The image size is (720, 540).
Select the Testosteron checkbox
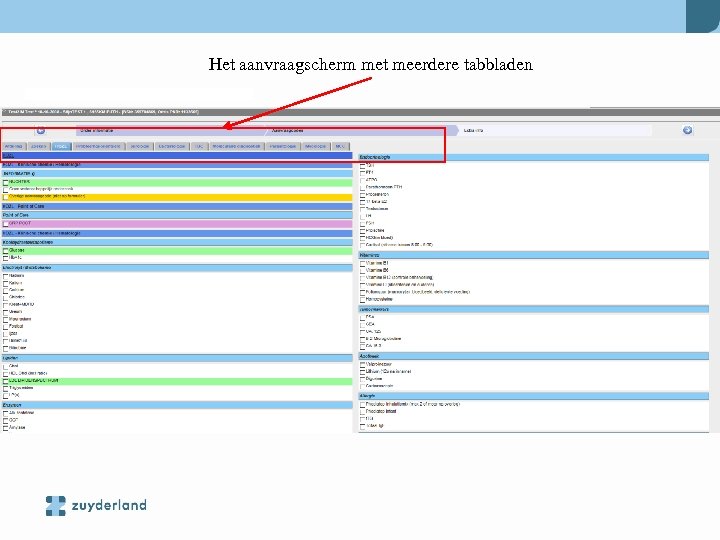point(362,209)
